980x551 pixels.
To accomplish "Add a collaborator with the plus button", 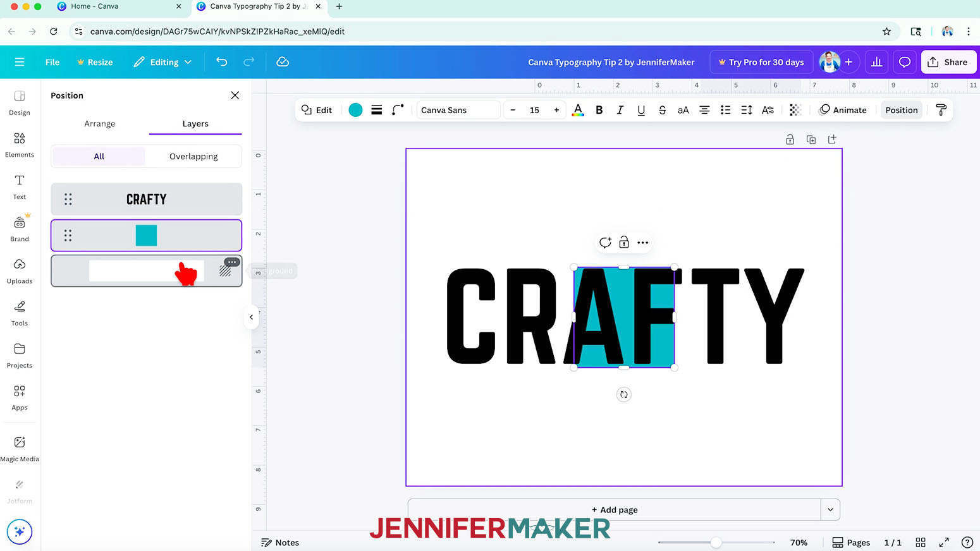I will click(848, 62).
